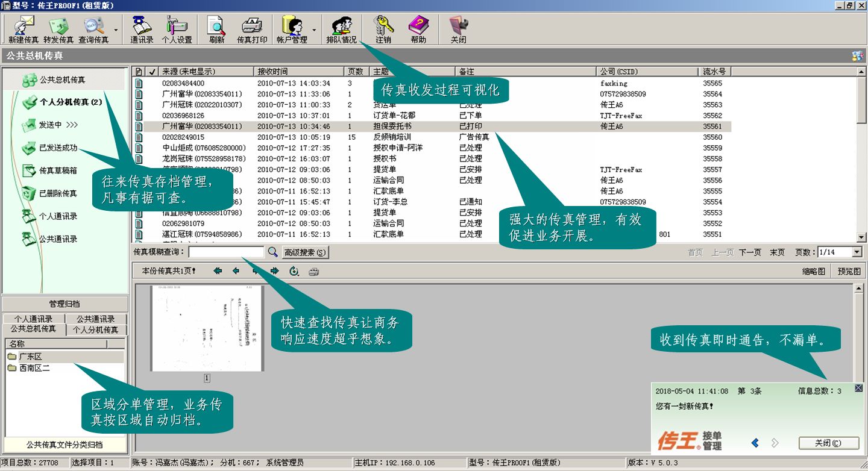The image size is (868, 471).
Task: Open 帐户管理 account management
Action: pos(292,30)
